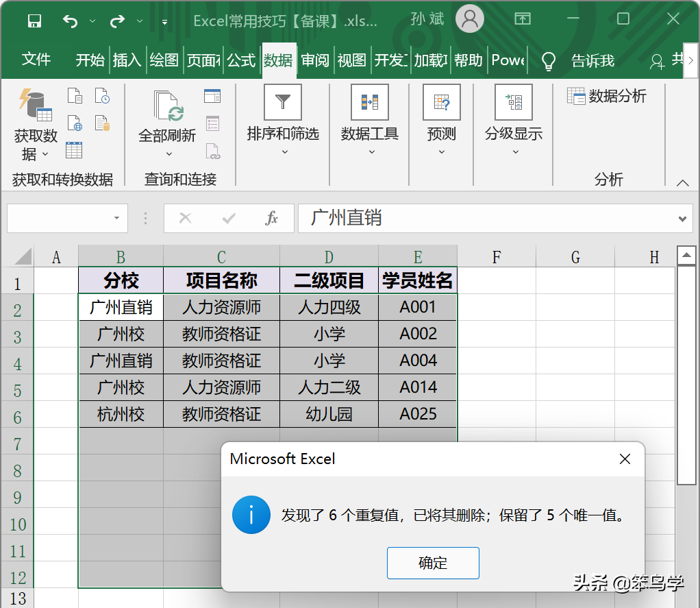Viewport: 700px width, 608px height.
Task: Collapse the ribbon with the chevron
Action: (682, 183)
